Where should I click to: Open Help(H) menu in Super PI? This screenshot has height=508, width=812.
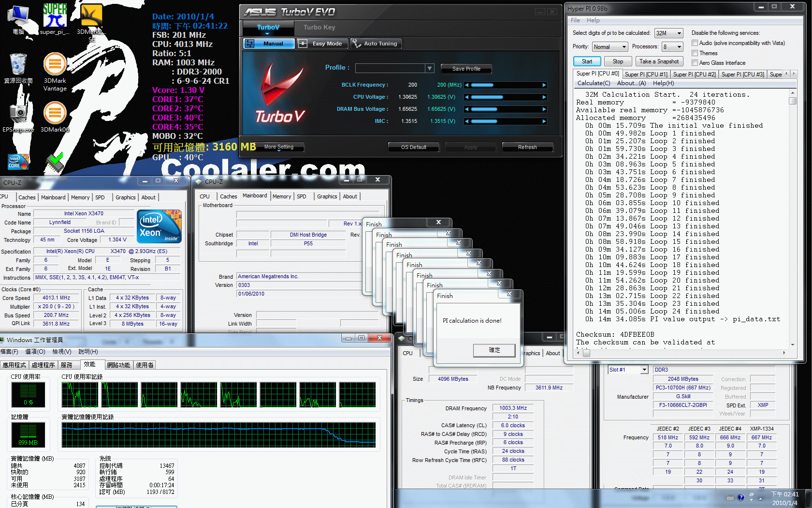pos(664,83)
